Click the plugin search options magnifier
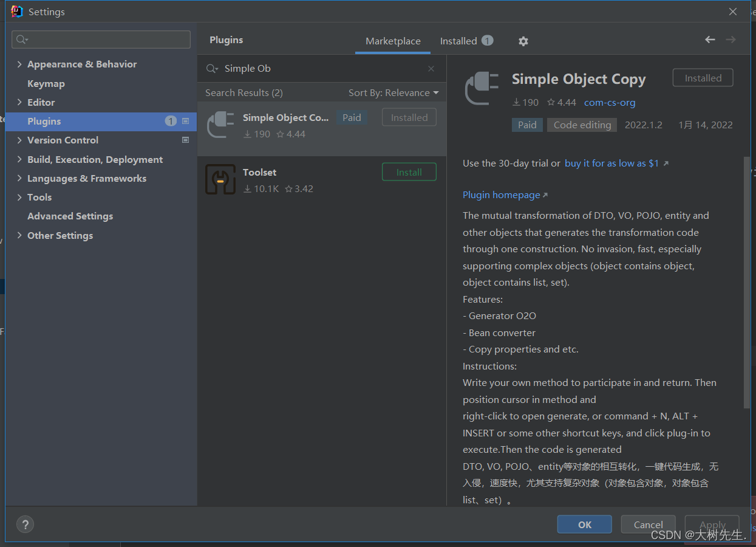This screenshot has width=756, height=547. pyautogui.click(x=212, y=69)
